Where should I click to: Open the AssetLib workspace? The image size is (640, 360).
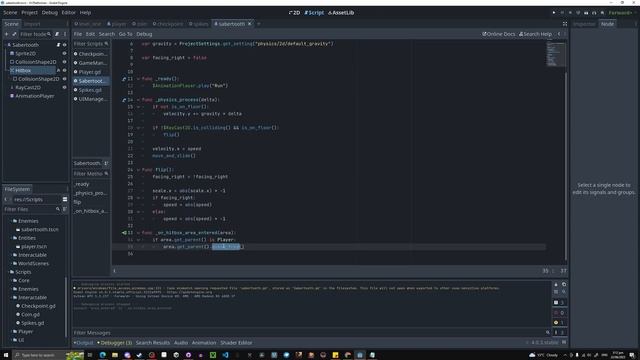tap(341, 13)
